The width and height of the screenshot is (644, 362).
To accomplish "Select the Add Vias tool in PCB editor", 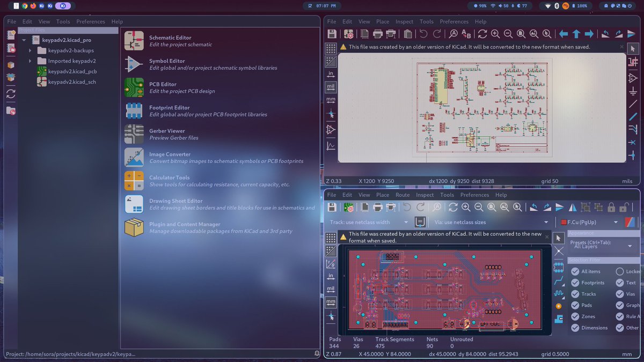I will tap(559, 306).
